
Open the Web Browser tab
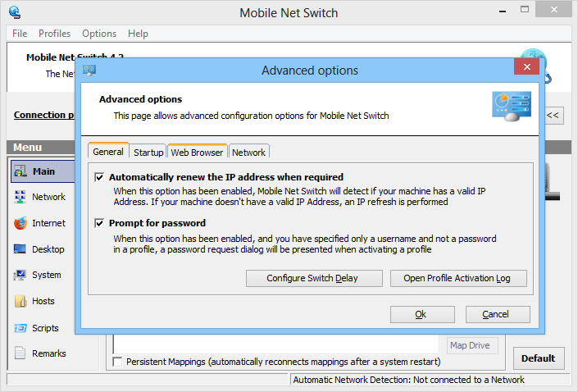(x=197, y=153)
